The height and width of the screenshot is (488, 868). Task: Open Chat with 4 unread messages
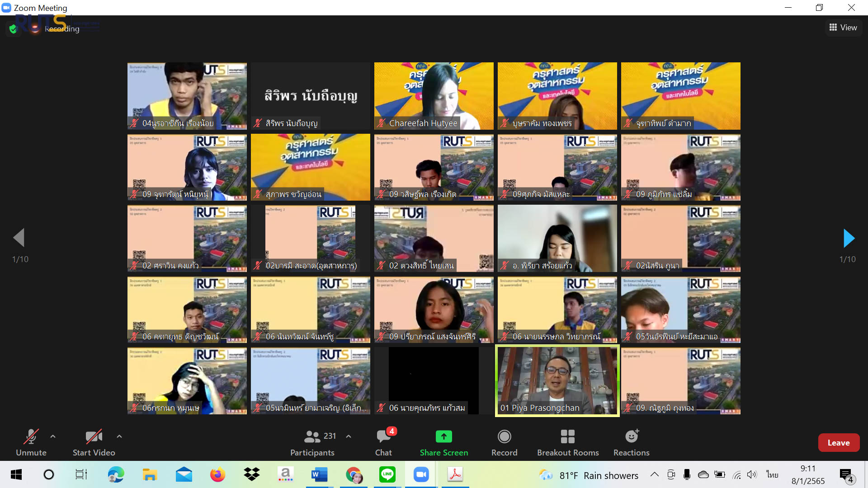[x=384, y=442]
